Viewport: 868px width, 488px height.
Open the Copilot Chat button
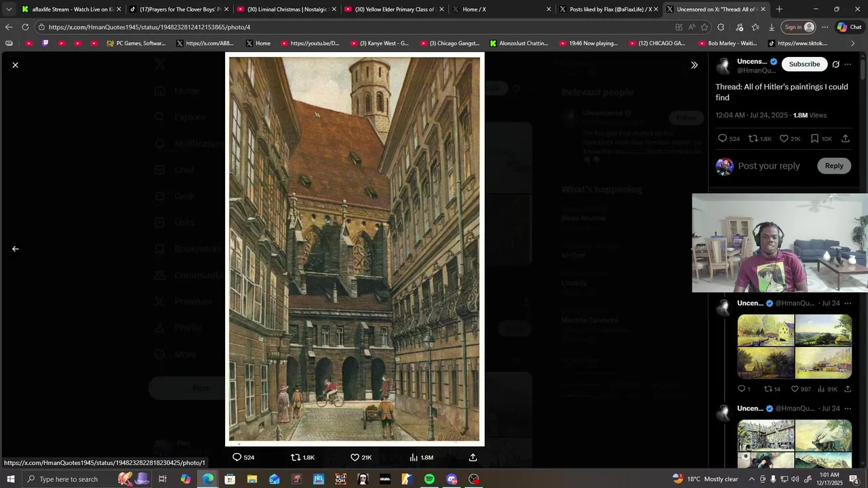[850, 27]
